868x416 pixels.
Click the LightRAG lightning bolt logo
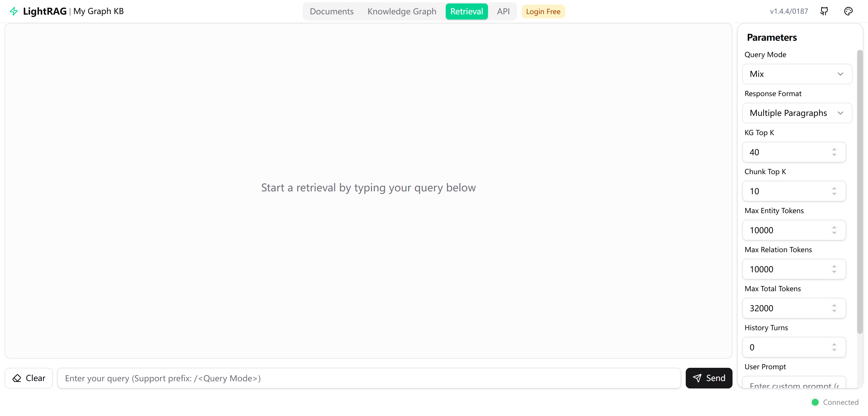point(14,11)
